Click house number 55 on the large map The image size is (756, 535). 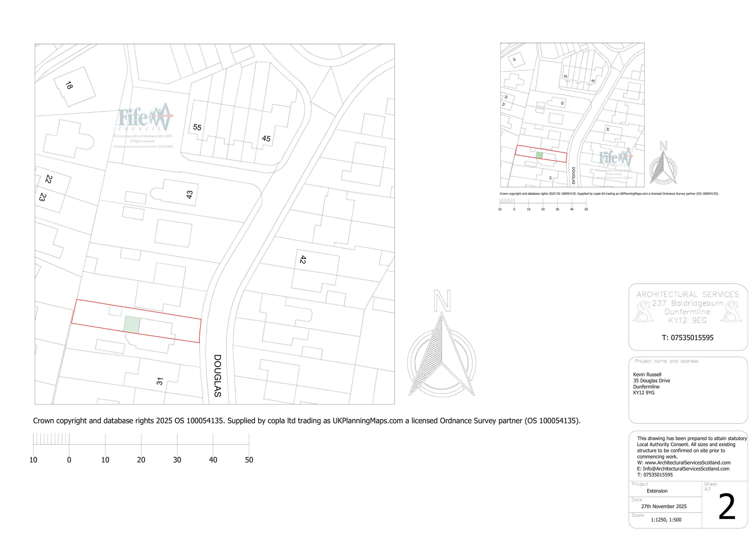(x=197, y=127)
